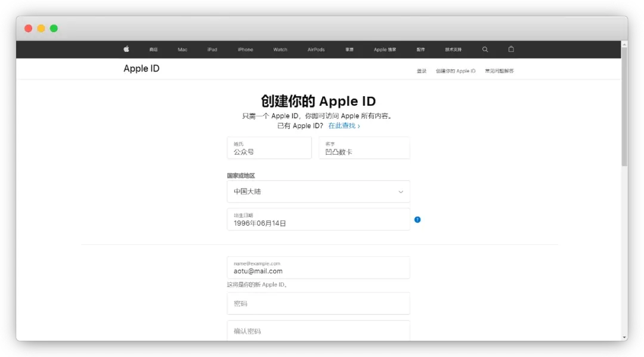
Task: Select Watch in the navigation bar
Action: (x=280, y=50)
